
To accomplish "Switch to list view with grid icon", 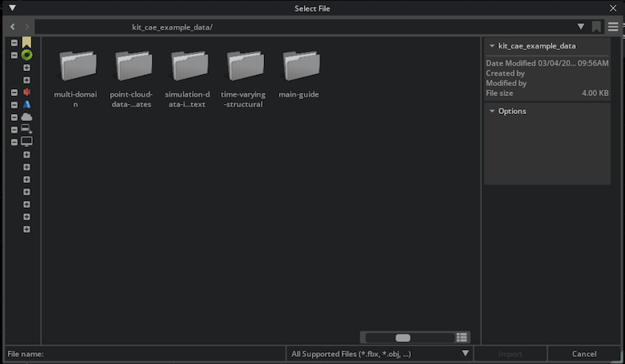I will [462, 337].
